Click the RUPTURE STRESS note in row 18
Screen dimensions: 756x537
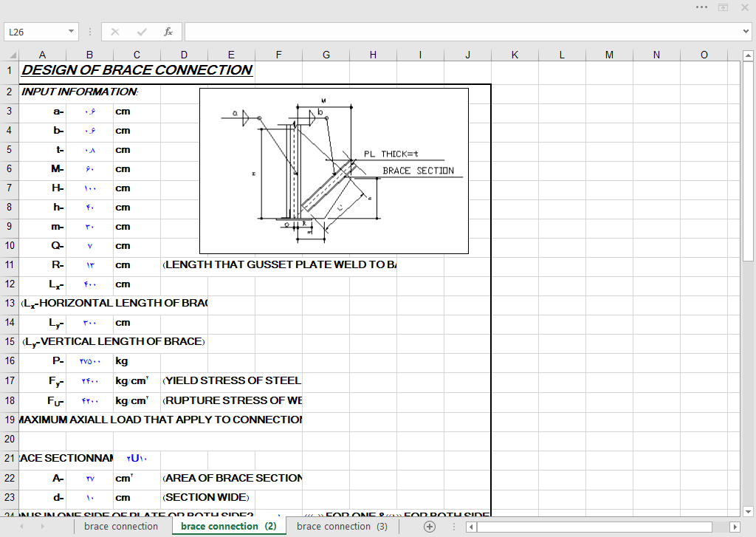pyautogui.click(x=233, y=400)
